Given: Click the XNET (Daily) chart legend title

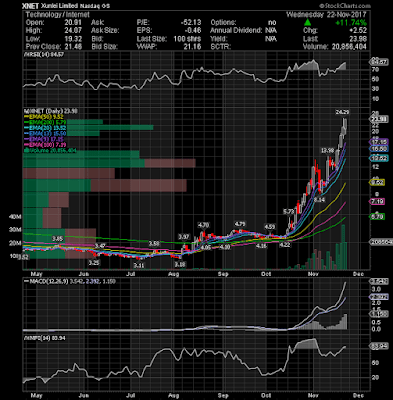Looking at the screenshot, I should pyautogui.click(x=50, y=111).
